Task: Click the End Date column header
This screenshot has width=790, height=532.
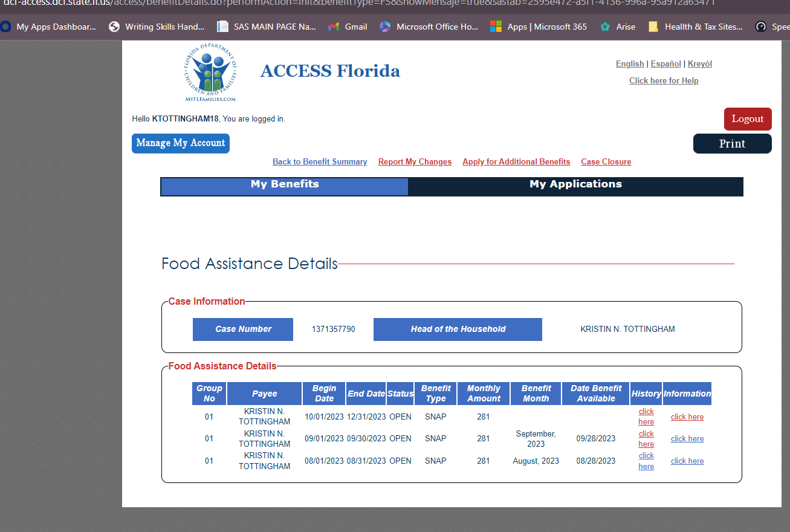Action: click(366, 394)
